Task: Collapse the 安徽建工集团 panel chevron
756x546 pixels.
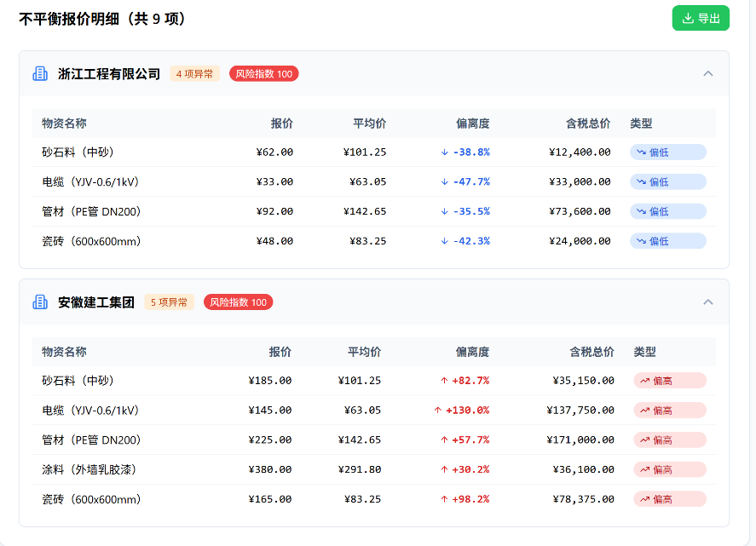Action: point(707,302)
